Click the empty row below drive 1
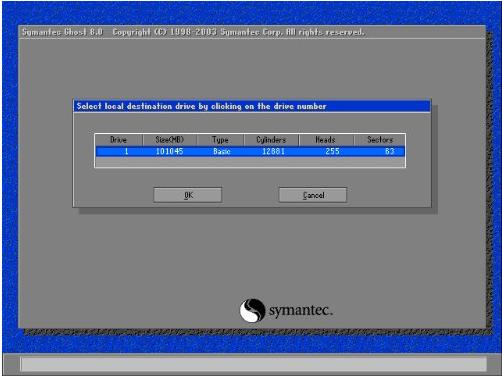Image resolution: width=502 pixels, height=376 pixels. [250, 162]
